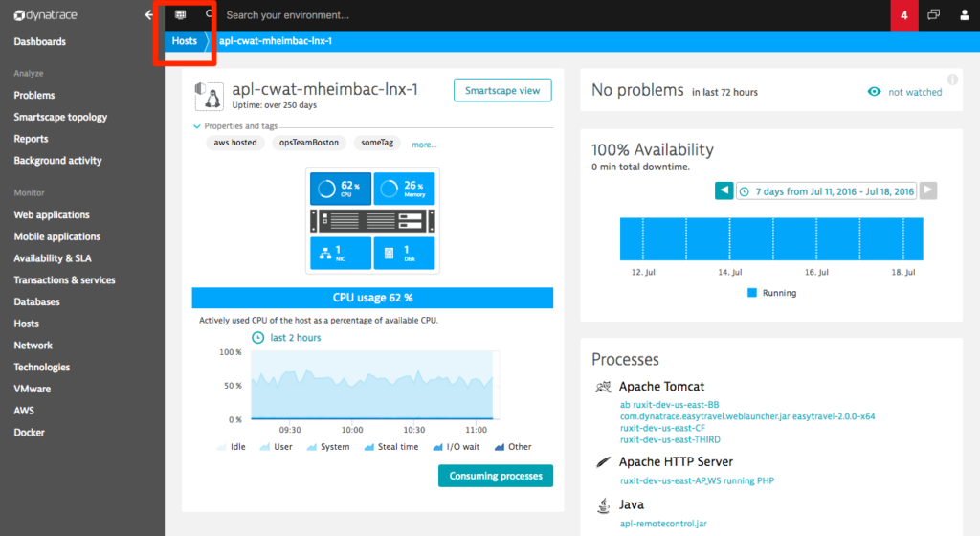Open VMware in the sidebar
This screenshot has height=536, width=980.
pyautogui.click(x=33, y=389)
